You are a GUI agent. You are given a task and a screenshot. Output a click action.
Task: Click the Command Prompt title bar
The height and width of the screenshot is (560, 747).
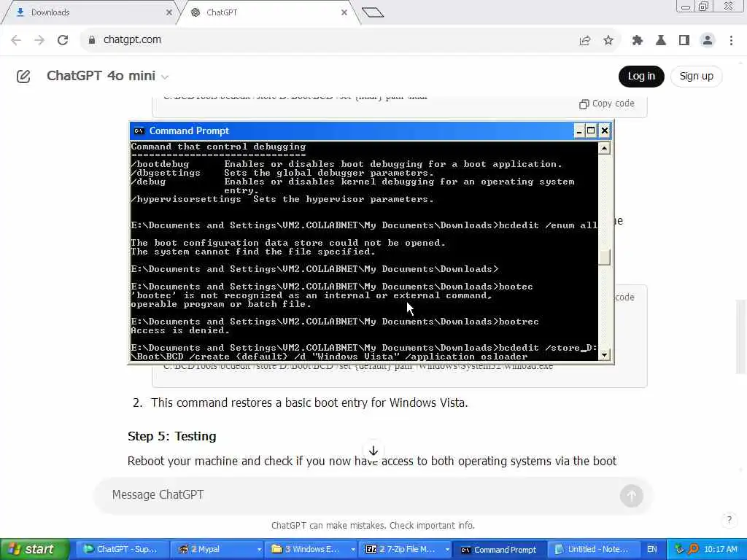point(352,131)
